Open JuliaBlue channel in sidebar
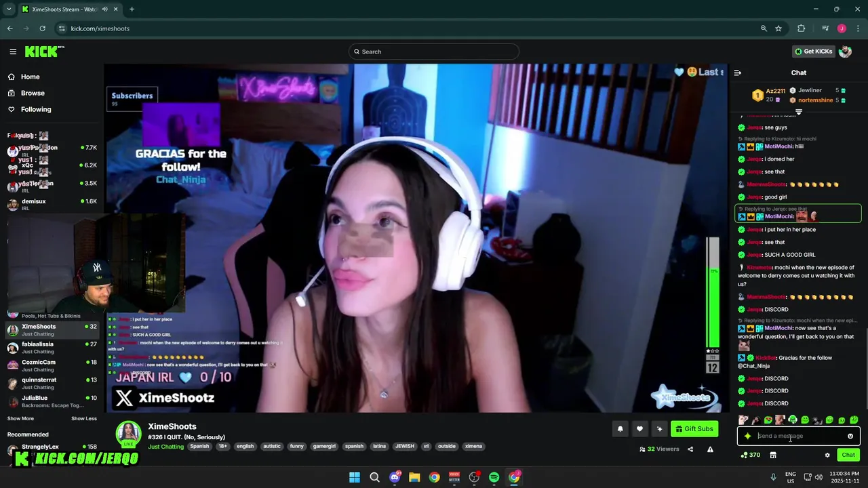 pos(52,401)
